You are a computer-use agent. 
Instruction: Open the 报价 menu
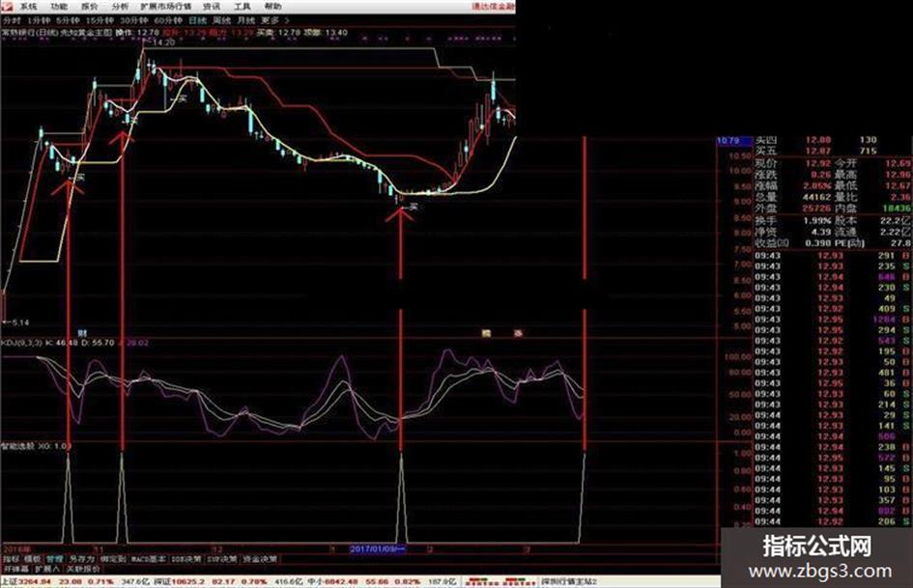tap(90, 7)
